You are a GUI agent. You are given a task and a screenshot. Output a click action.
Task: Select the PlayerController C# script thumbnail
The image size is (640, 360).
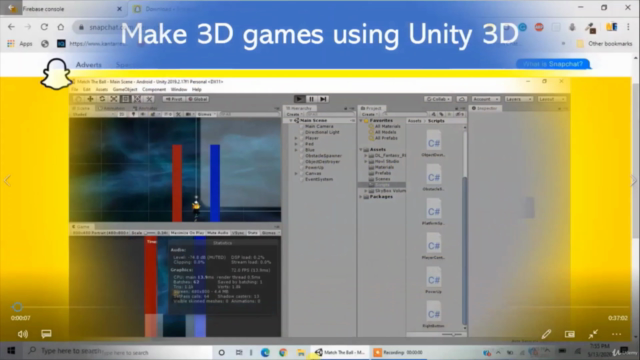click(x=433, y=247)
